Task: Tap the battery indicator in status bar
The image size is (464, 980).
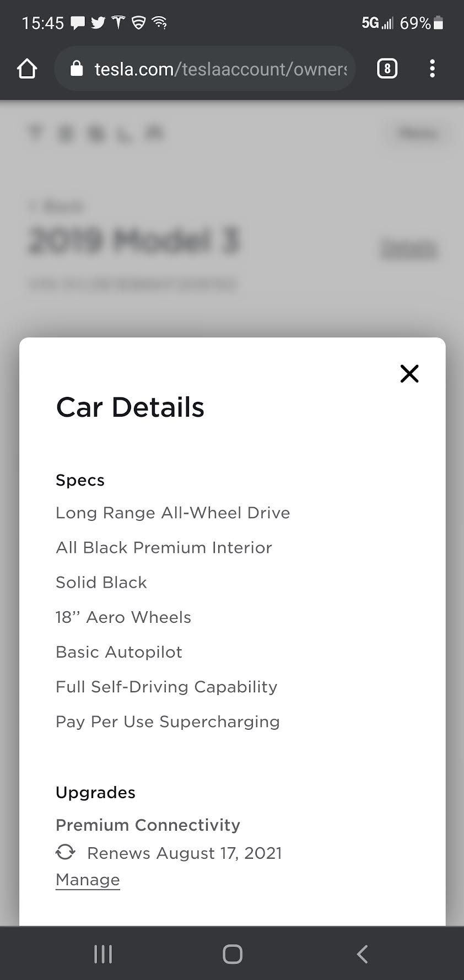Action: (x=439, y=23)
